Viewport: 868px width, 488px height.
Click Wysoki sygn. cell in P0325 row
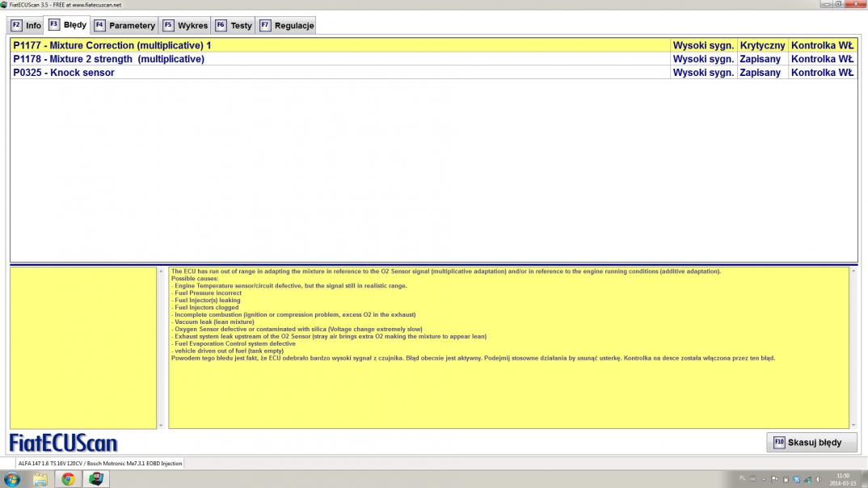point(703,73)
